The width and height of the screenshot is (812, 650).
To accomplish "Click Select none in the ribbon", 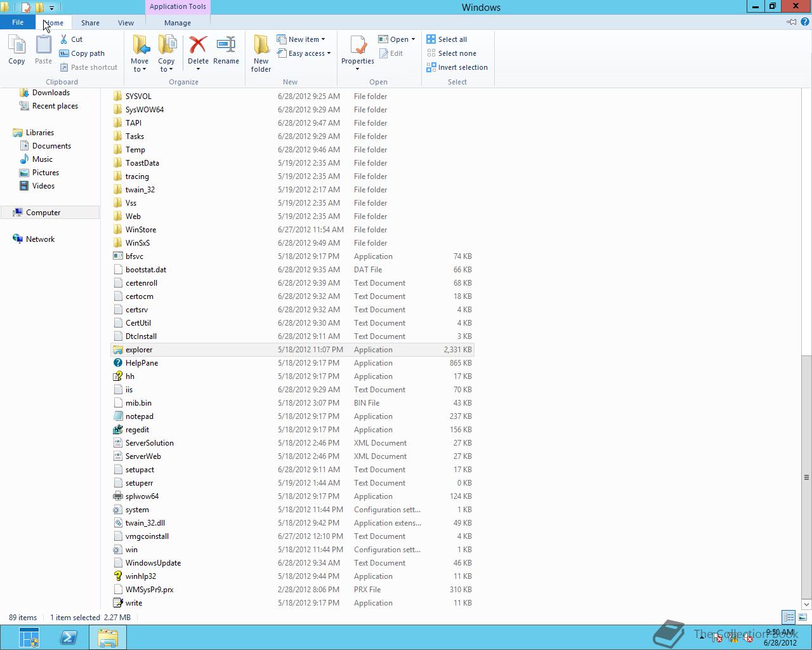I will click(x=451, y=53).
